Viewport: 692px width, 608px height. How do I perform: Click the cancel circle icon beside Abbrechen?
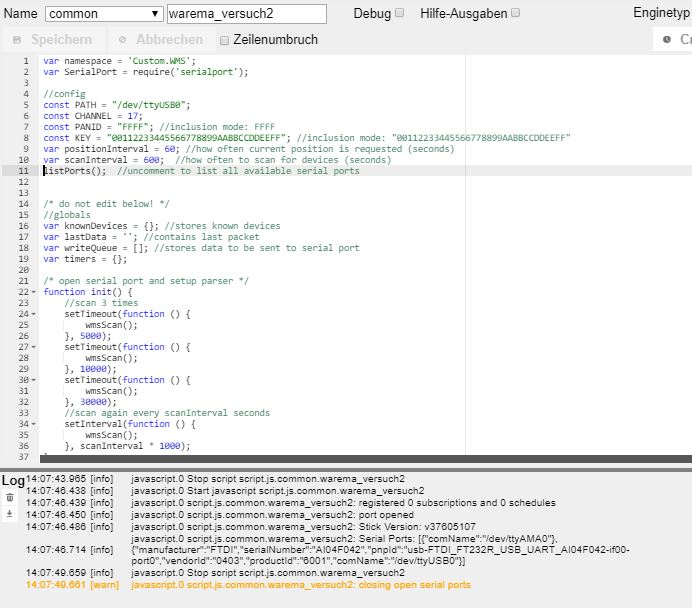122,40
